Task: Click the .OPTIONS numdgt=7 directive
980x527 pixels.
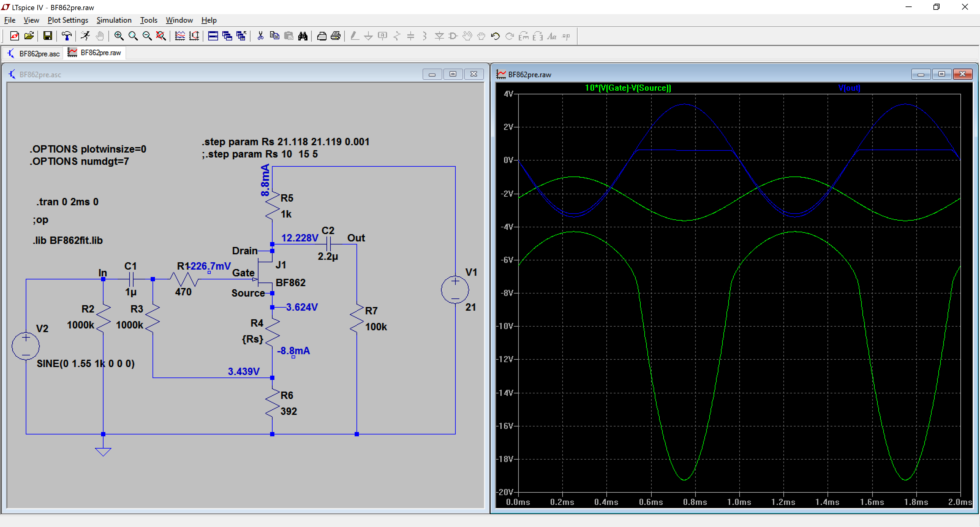Action: pyautogui.click(x=80, y=161)
